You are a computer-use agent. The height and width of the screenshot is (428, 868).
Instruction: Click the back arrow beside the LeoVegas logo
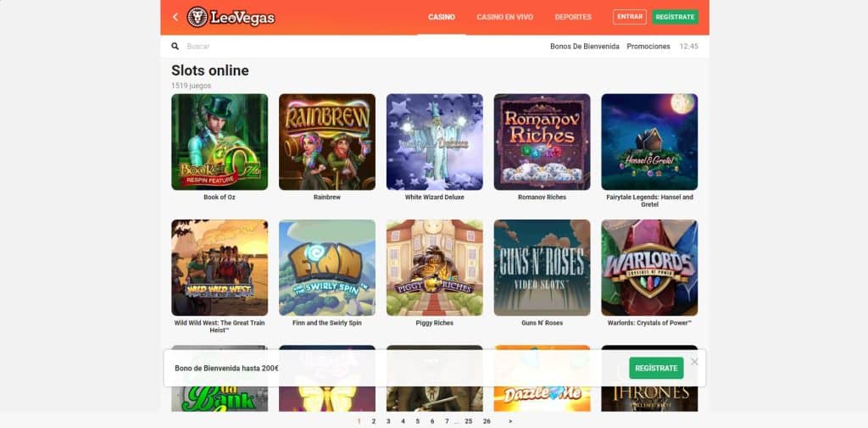tap(175, 17)
